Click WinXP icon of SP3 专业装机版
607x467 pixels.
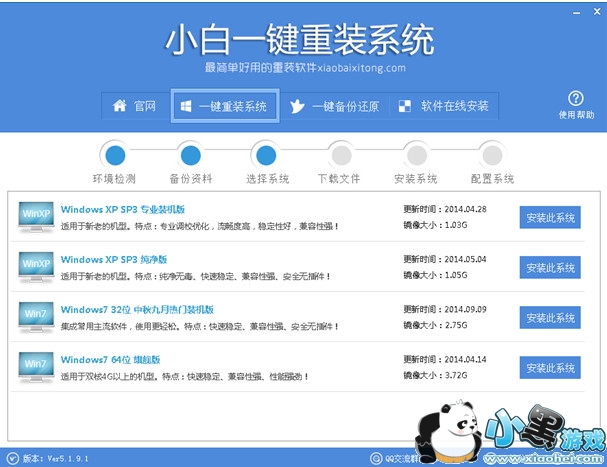coord(36,217)
